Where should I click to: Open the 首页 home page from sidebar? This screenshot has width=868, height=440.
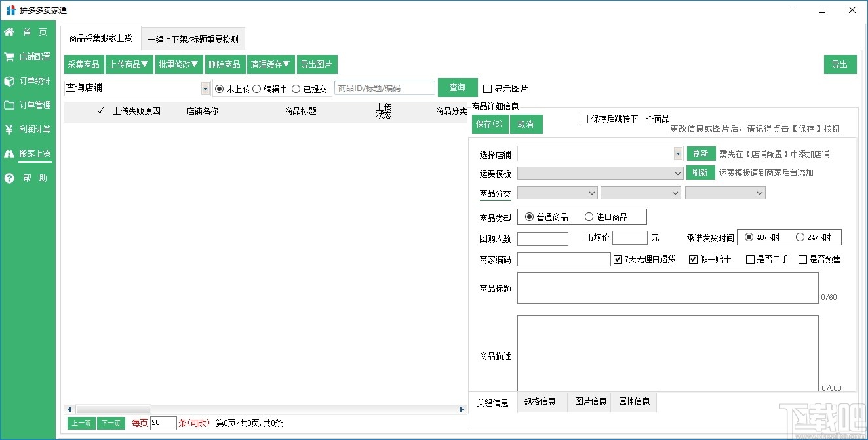tap(28, 31)
